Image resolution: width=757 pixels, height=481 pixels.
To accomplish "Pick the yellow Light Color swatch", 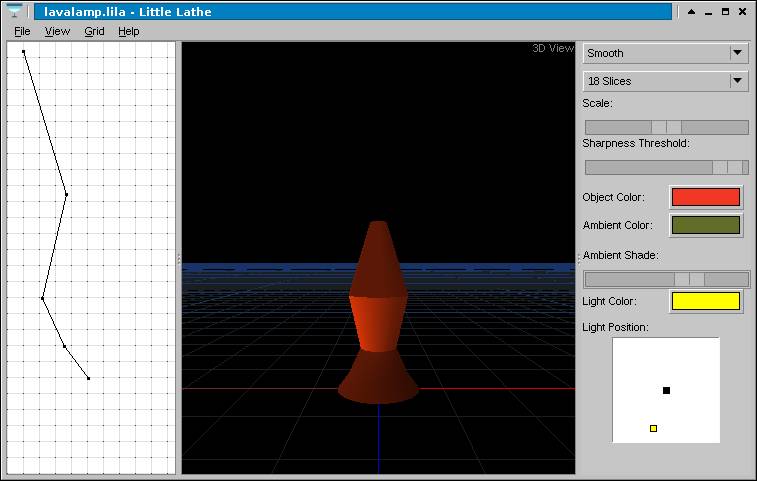I will tap(705, 301).
